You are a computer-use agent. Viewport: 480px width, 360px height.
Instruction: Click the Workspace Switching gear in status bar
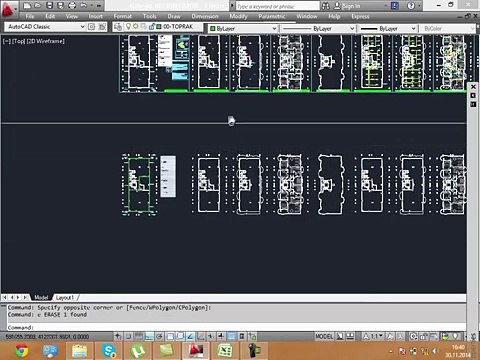click(x=414, y=336)
